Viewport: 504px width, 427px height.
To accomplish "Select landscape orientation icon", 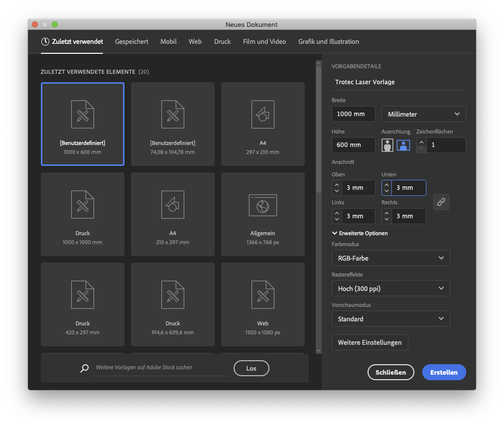I will (x=403, y=145).
